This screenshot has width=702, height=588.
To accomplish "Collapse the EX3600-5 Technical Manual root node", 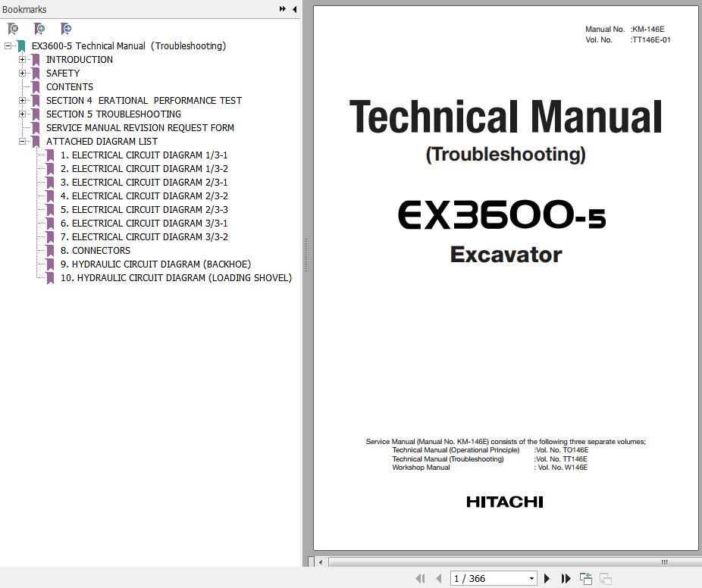I will (8, 45).
